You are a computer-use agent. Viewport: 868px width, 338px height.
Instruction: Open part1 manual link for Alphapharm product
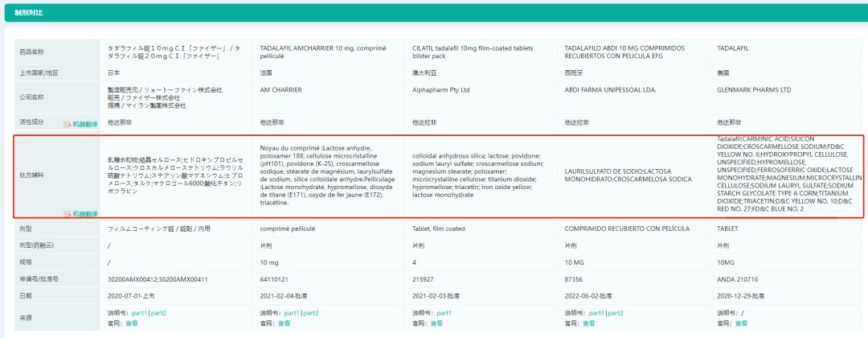444,313
